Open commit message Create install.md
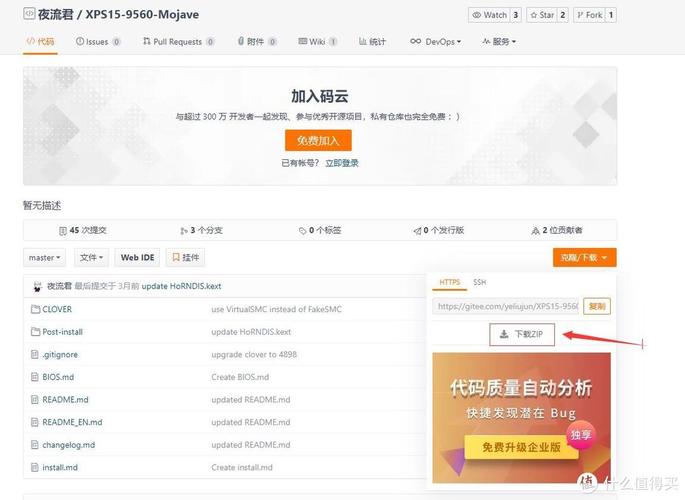 click(x=242, y=468)
